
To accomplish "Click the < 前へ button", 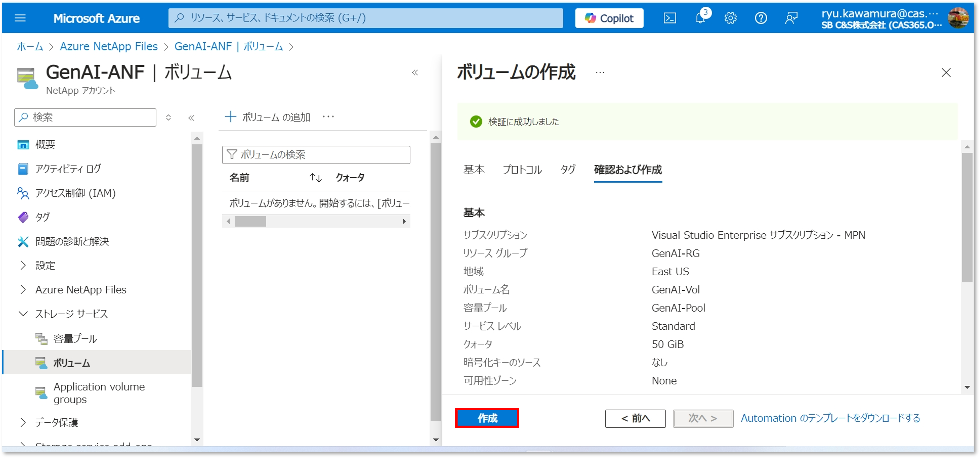I will [x=635, y=418].
